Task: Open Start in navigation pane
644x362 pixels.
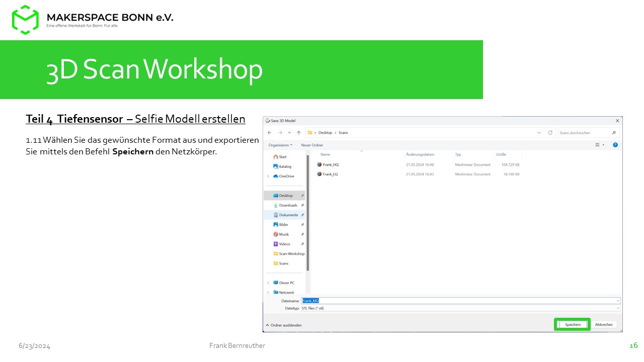Action: click(x=280, y=157)
